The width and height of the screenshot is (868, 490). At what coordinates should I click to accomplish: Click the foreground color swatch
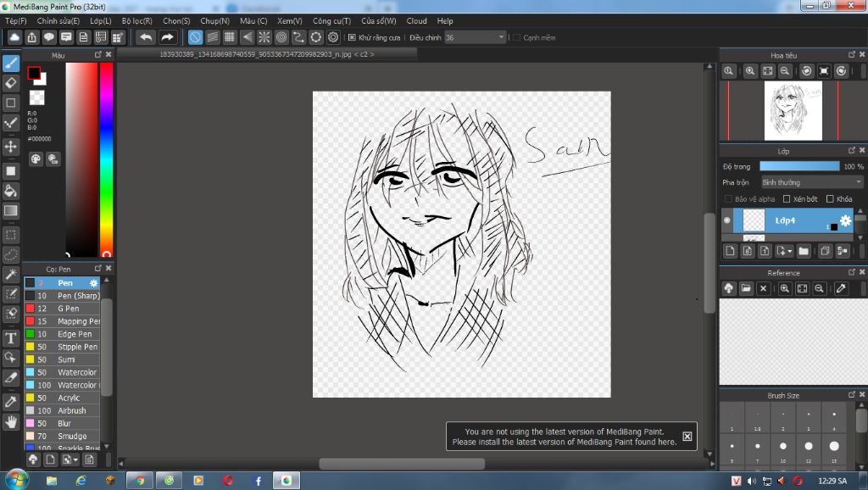pyautogui.click(x=34, y=73)
